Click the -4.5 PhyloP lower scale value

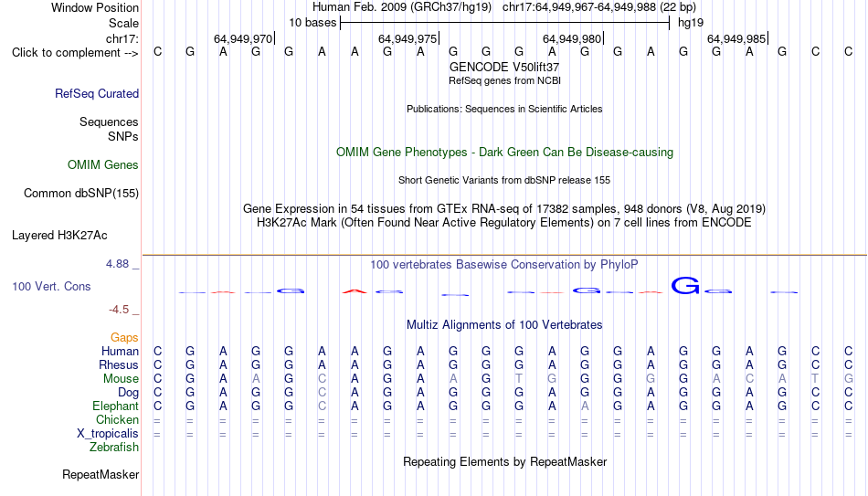coord(119,310)
